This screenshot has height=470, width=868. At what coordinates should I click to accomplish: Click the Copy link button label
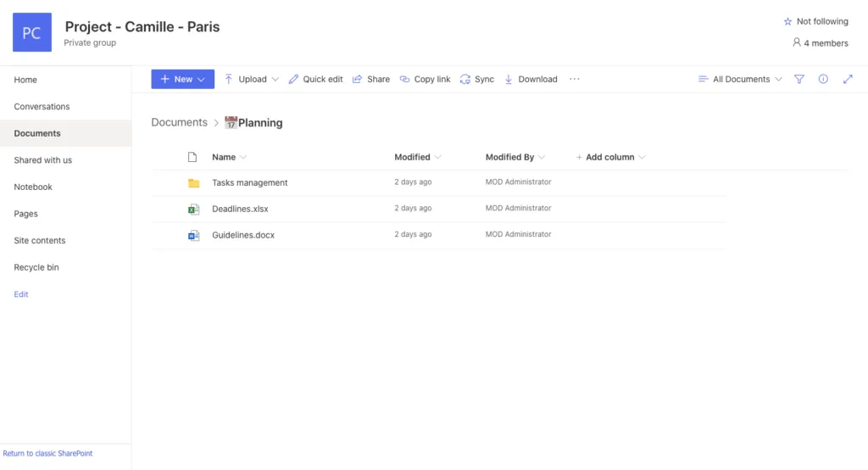[432, 79]
